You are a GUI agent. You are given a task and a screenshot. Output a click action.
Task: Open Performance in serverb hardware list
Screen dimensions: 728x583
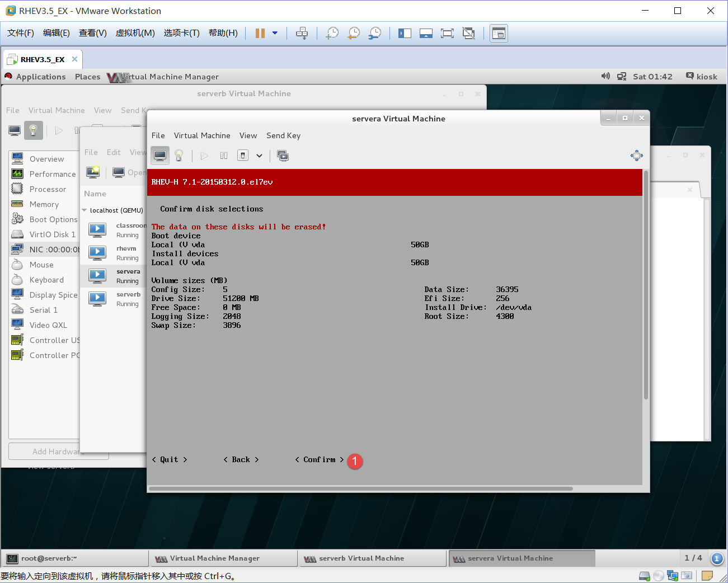click(45, 174)
